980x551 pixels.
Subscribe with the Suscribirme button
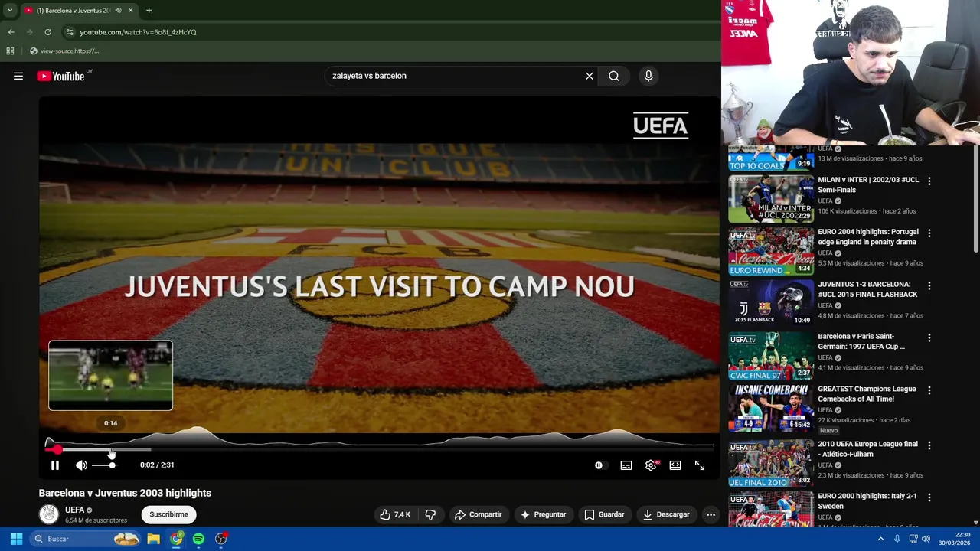pos(168,514)
